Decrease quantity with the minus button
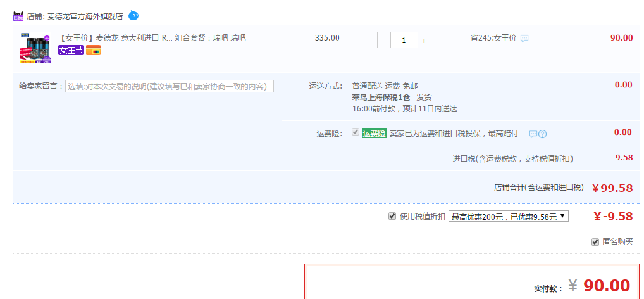Screen dimensions: 644x299 pyautogui.click(x=384, y=41)
